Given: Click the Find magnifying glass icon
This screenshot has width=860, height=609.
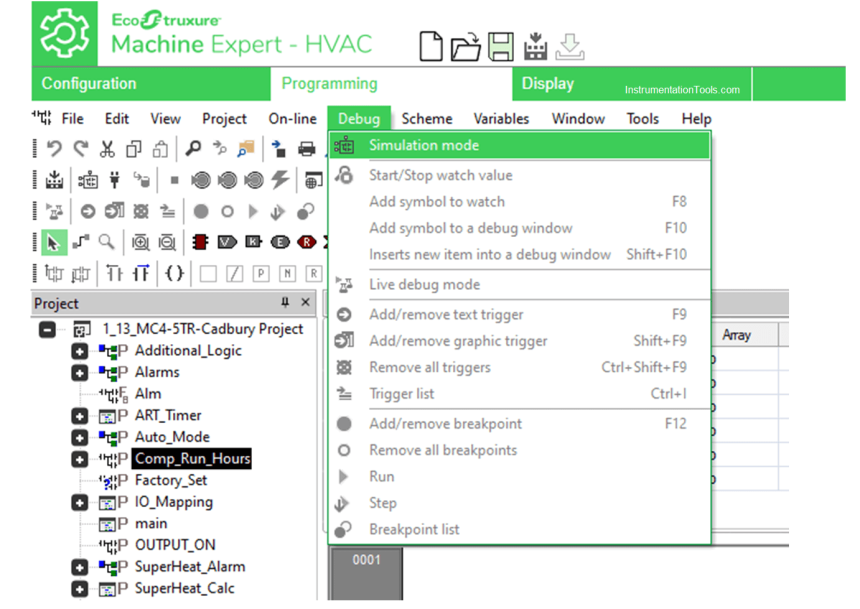Looking at the screenshot, I should 193,149.
